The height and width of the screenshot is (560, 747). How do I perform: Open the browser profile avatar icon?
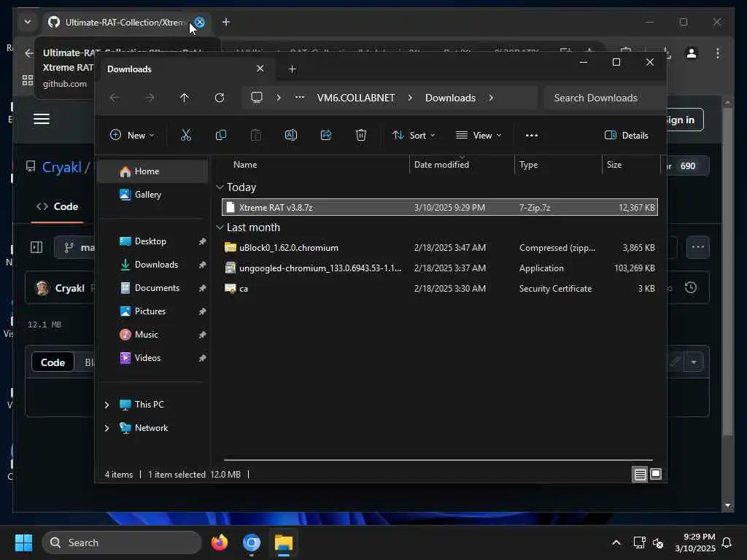692,52
